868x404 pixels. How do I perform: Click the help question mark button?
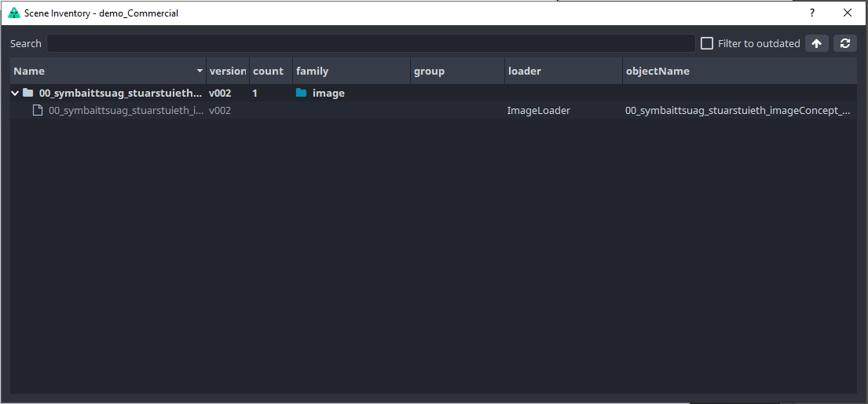tap(812, 13)
